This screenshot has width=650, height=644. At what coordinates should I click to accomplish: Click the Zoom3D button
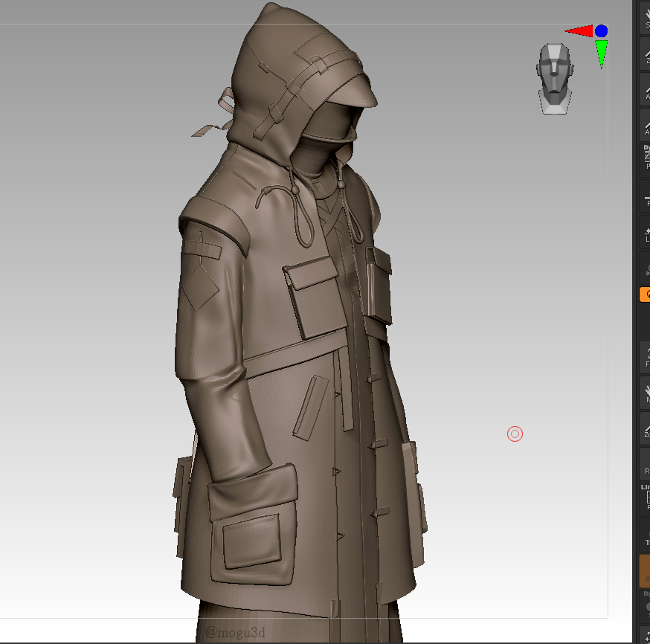click(646, 428)
